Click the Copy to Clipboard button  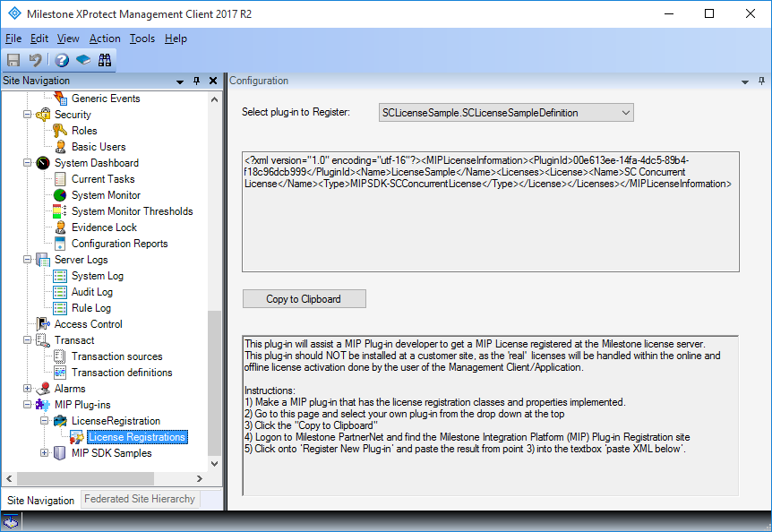304,299
